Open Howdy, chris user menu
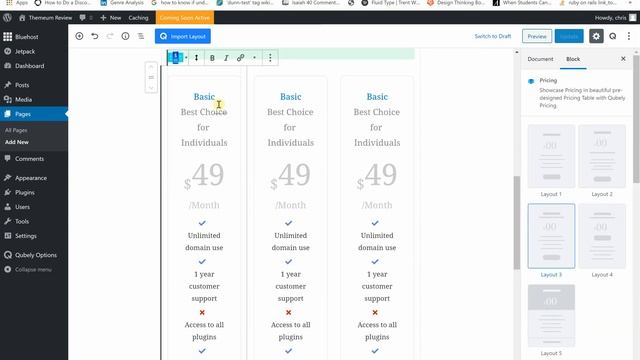Image resolution: width=640 pixels, height=360 pixels. [x=615, y=18]
